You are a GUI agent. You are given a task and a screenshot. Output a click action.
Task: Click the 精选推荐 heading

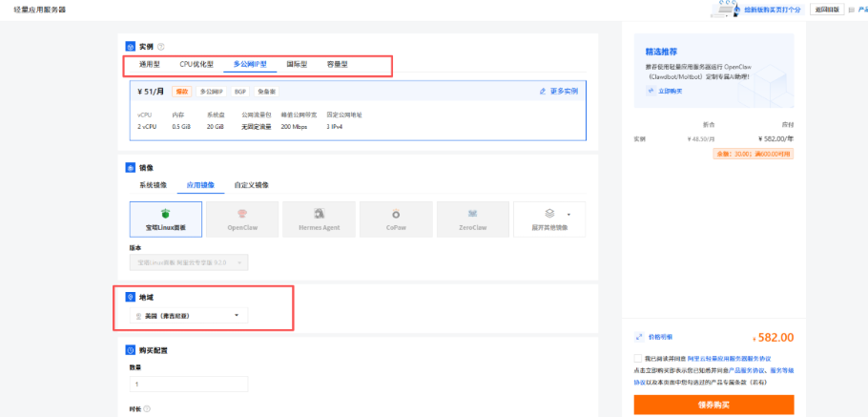tap(662, 52)
